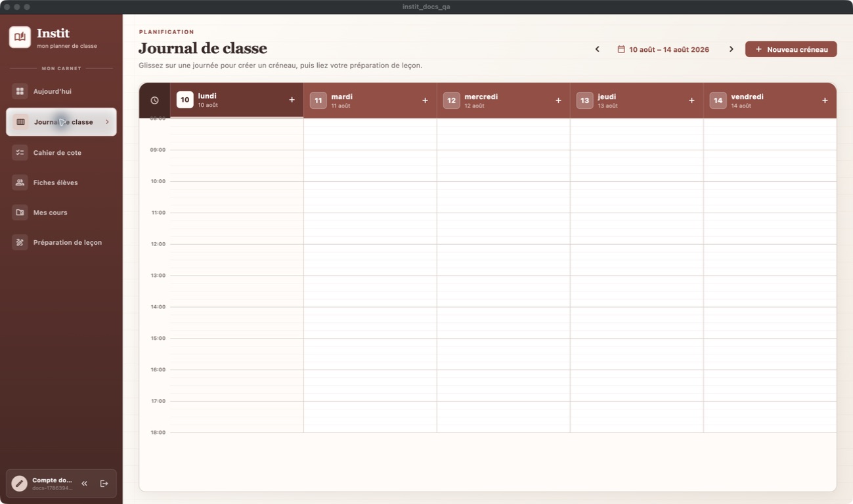Click the pencil account avatar
Image resolution: width=853 pixels, height=504 pixels.
pyautogui.click(x=19, y=484)
